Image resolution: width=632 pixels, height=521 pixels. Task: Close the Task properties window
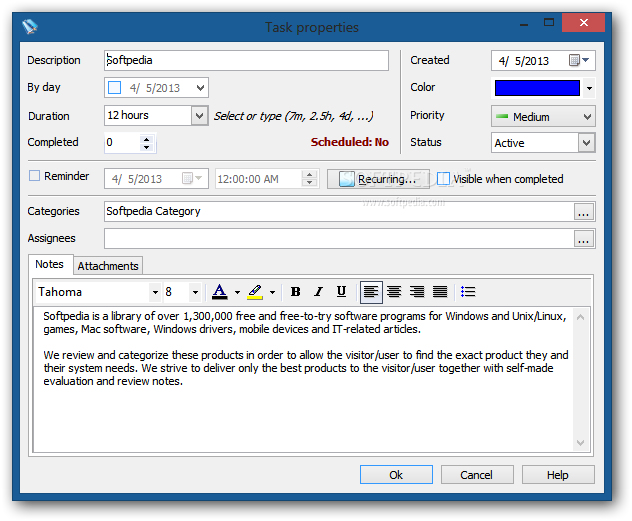tap(583, 23)
